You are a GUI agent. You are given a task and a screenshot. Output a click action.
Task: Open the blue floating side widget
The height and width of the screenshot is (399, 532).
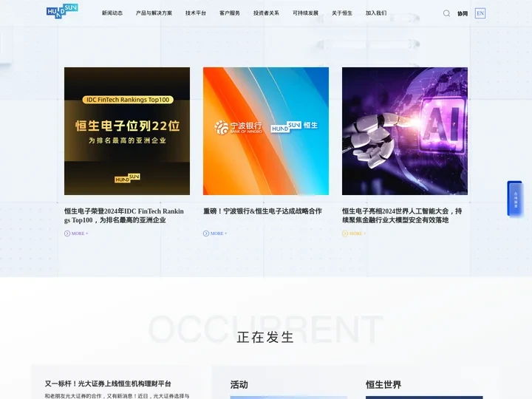click(x=515, y=199)
